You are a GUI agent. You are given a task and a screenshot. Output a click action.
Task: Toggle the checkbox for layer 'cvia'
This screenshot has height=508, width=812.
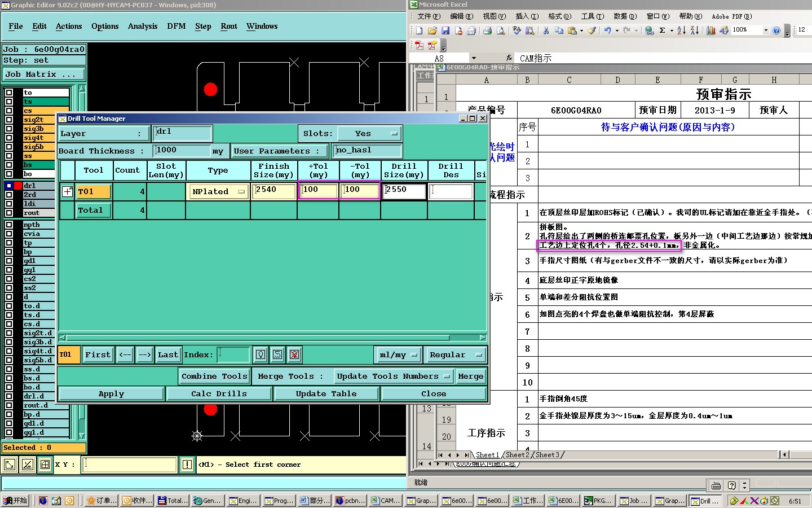pyautogui.click(x=9, y=234)
